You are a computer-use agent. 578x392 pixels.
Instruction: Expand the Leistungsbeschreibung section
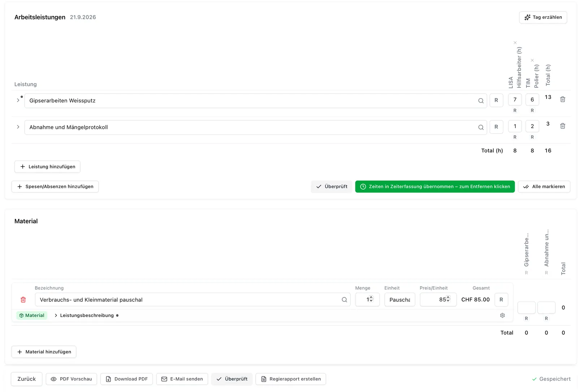point(84,315)
